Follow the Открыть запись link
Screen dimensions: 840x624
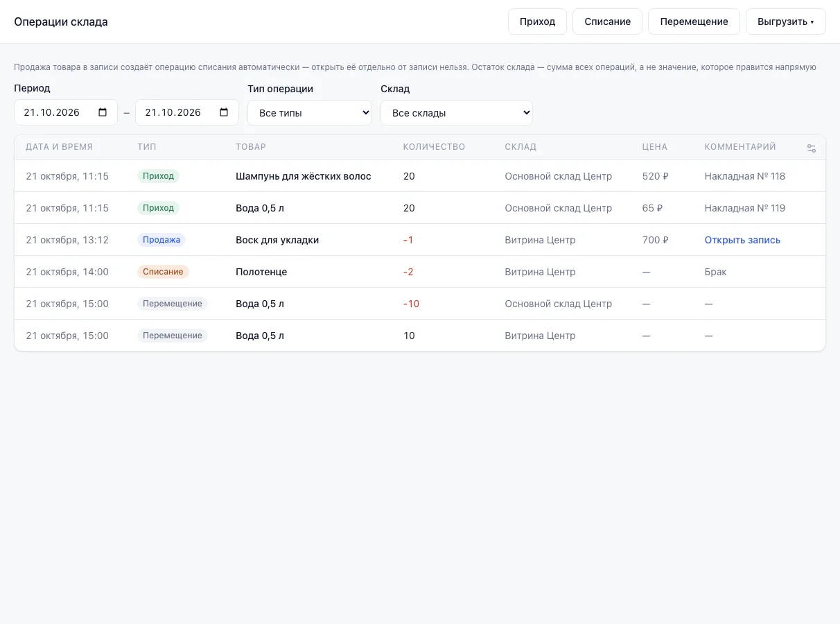(742, 240)
